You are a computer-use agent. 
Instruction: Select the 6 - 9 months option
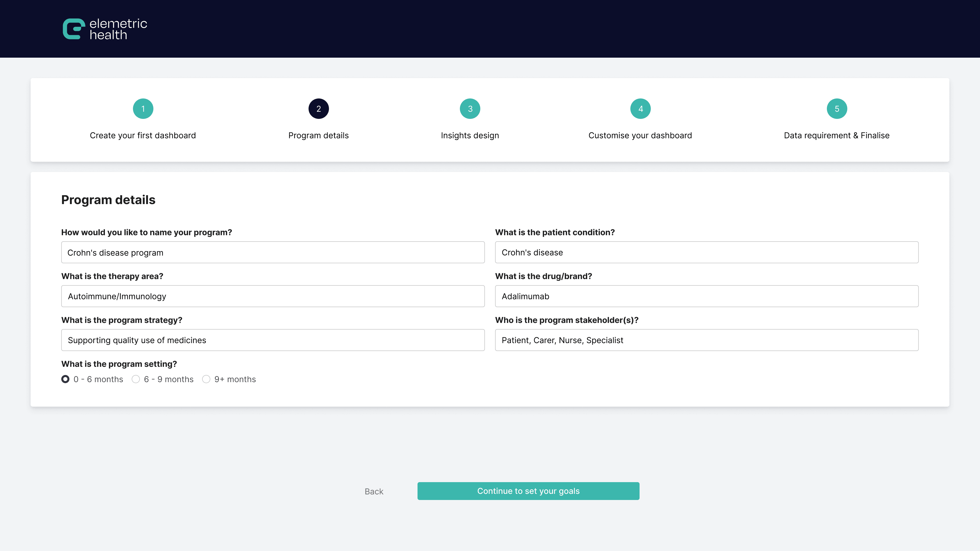136,379
